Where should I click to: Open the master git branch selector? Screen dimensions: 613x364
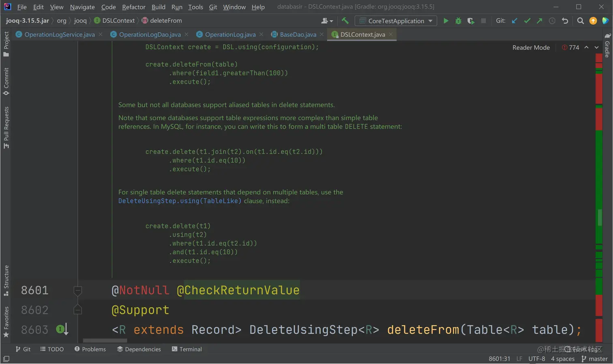594,359
